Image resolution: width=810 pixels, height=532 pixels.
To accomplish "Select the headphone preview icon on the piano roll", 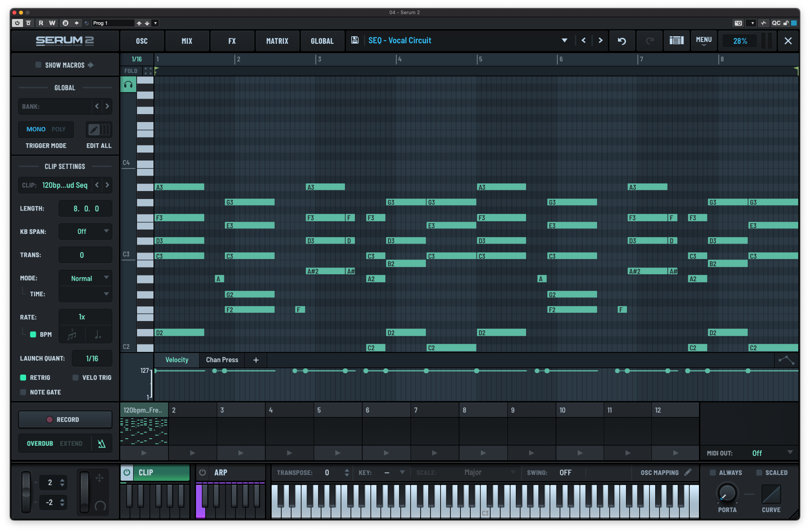I will (128, 84).
